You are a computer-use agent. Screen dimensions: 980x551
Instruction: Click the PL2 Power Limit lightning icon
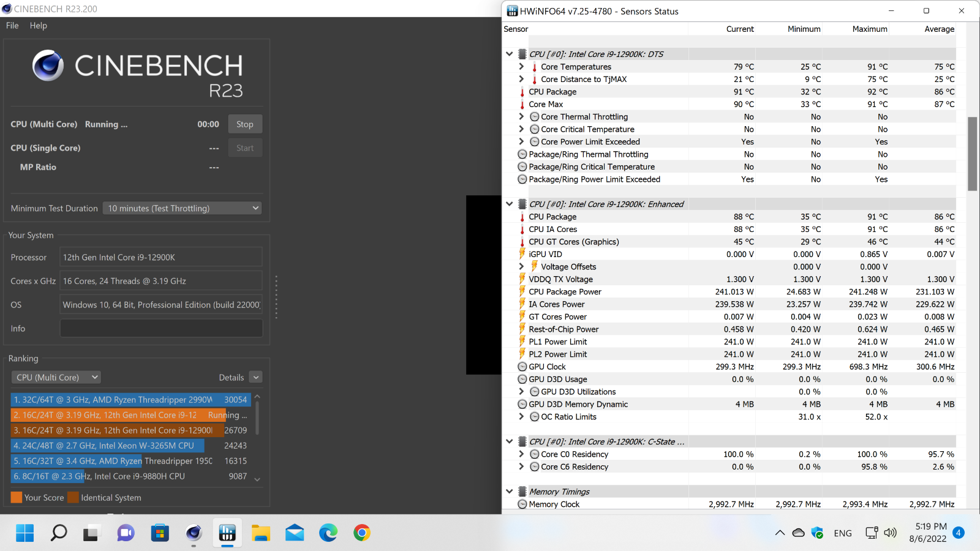pyautogui.click(x=522, y=354)
